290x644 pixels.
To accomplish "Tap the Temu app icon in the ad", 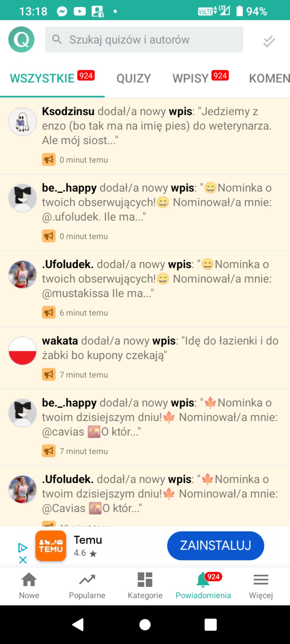I will click(51, 546).
